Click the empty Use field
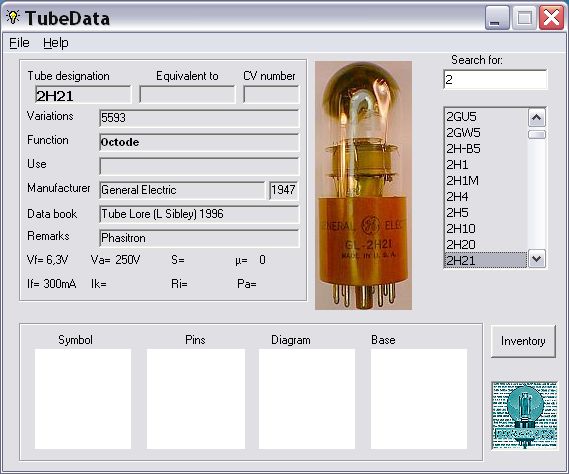The width and height of the screenshot is (569, 474). pos(199,166)
